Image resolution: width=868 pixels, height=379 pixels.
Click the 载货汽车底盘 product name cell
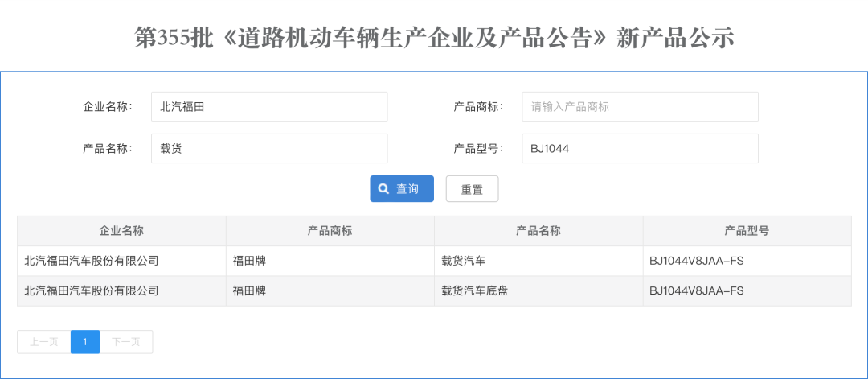[474, 291]
